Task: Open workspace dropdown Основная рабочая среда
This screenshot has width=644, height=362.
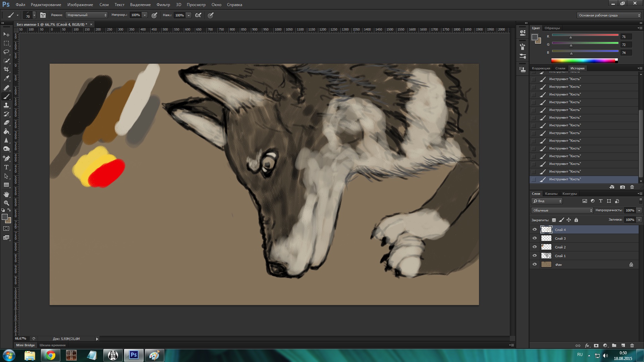Action: (x=609, y=15)
